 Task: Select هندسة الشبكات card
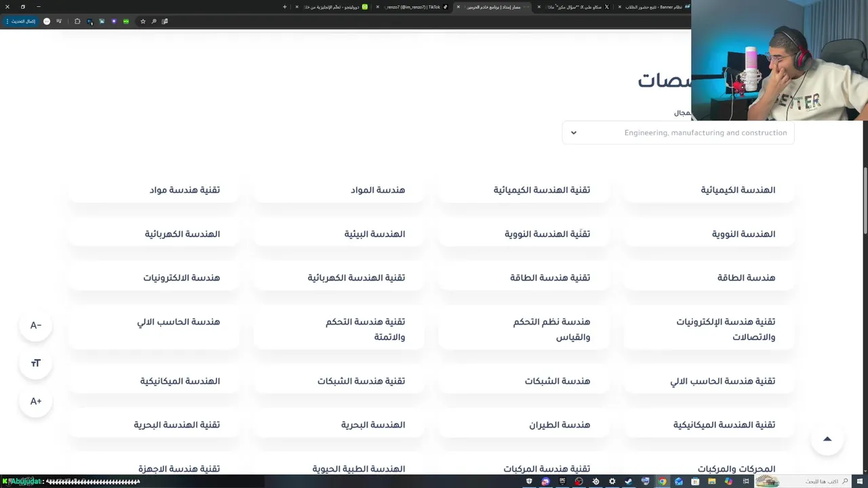click(524, 381)
